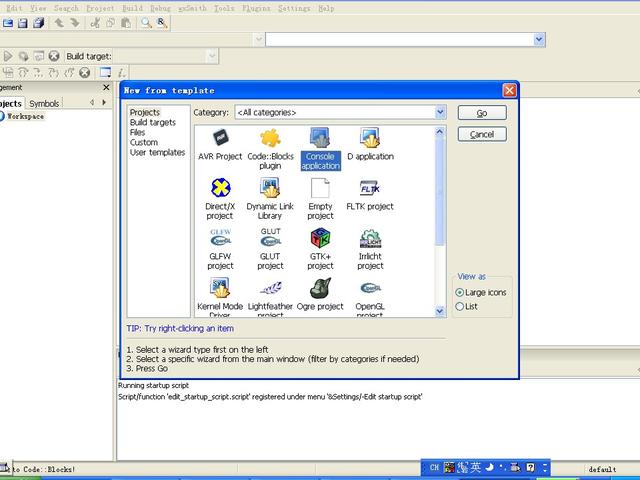Pick the D application template
The image size is (640, 480).
coord(370,144)
